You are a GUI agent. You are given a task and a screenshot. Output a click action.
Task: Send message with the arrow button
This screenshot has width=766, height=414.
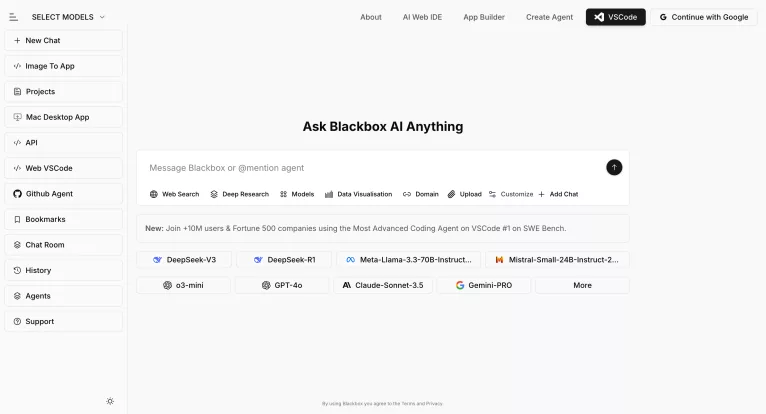[x=614, y=167]
